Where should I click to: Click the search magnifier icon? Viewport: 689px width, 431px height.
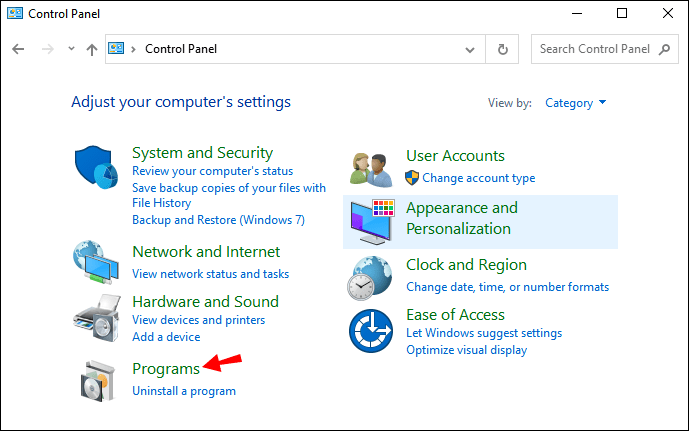pyautogui.click(x=664, y=49)
